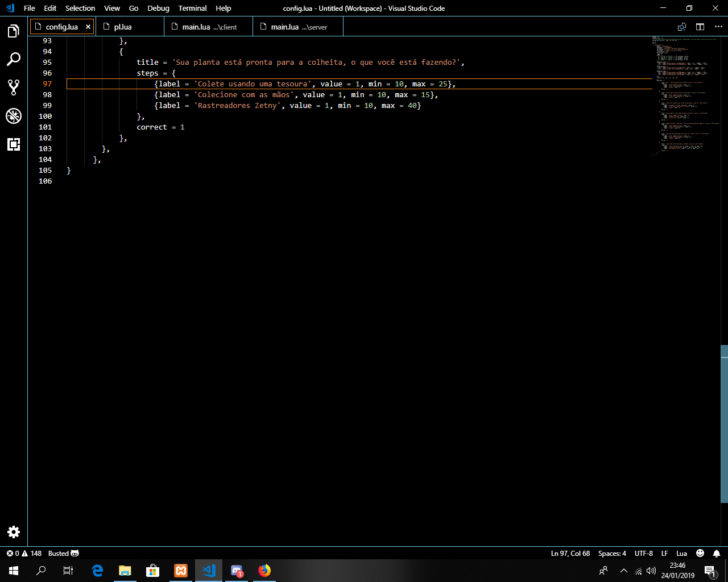Open the Terminal menu
This screenshot has height=582, width=728.
click(192, 8)
